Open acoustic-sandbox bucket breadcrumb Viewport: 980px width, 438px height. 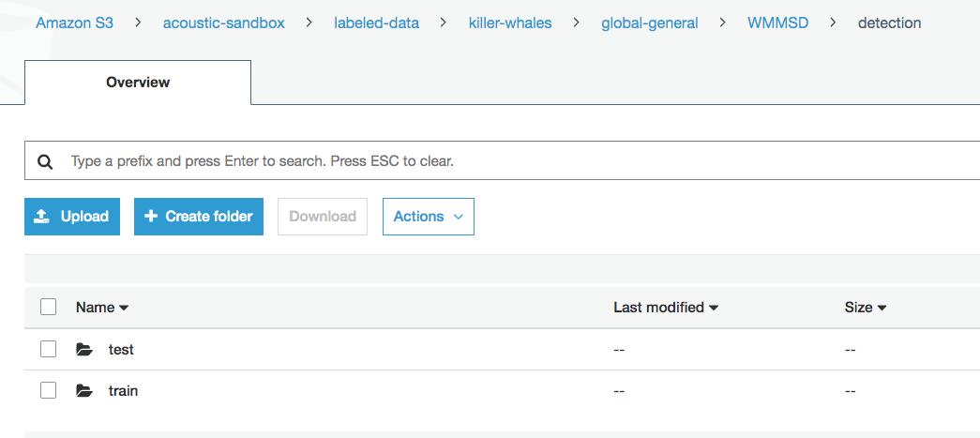click(x=224, y=23)
